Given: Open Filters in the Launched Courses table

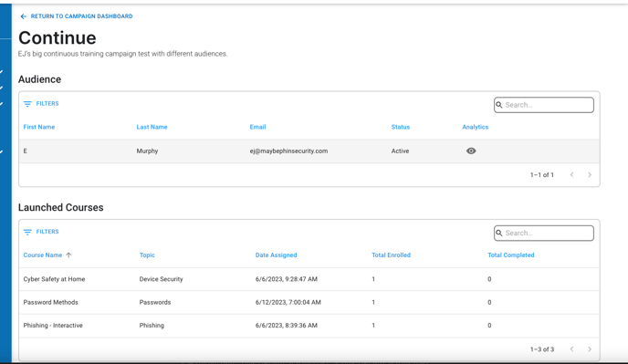Looking at the screenshot, I should 41,232.
